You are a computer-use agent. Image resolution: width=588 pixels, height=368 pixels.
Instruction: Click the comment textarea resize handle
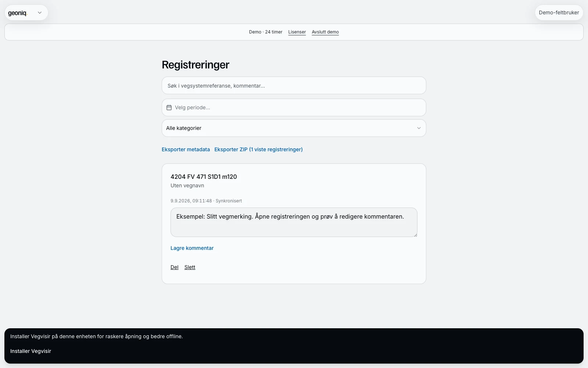point(415,235)
